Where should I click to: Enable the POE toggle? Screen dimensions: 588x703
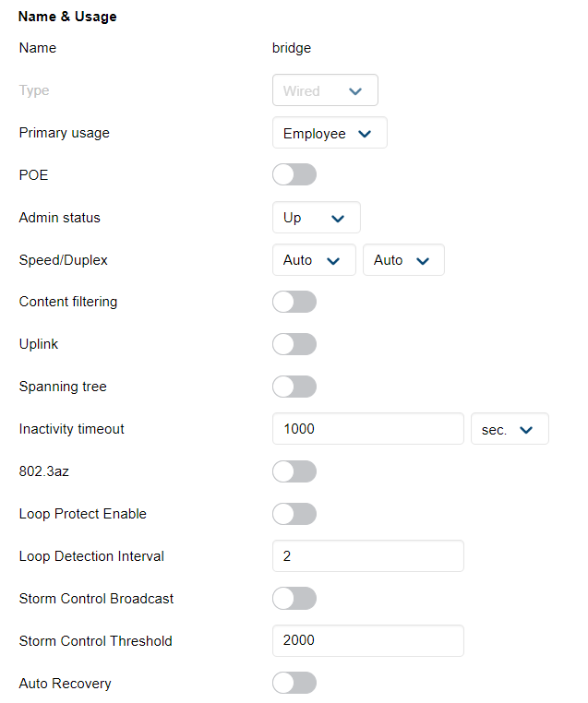[x=294, y=175]
